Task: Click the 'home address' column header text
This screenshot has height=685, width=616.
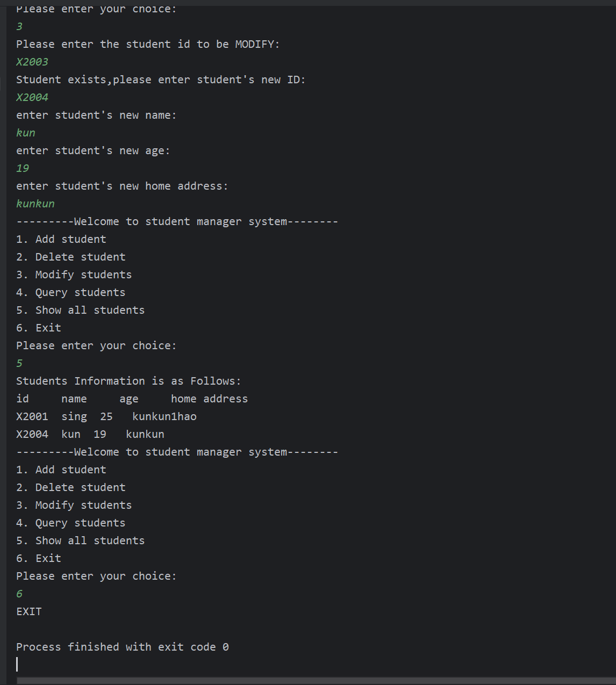Action: click(x=209, y=399)
